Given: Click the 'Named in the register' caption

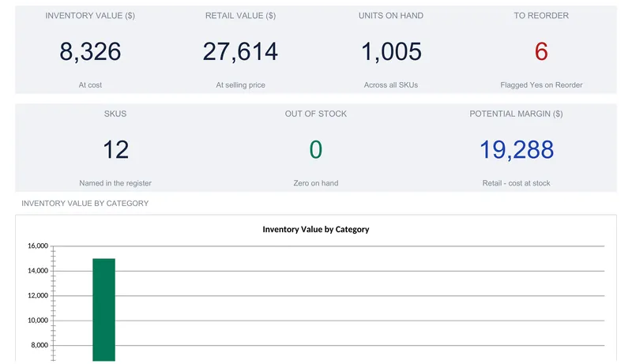Looking at the screenshot, I should (115, 183).
